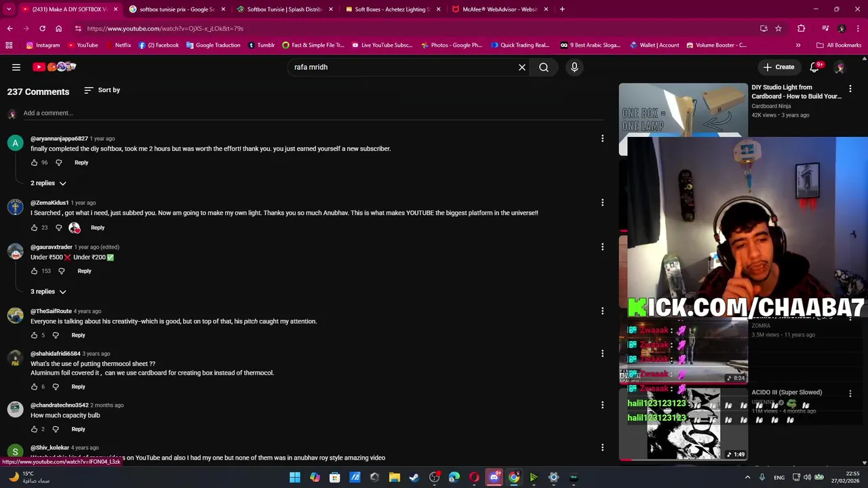Viewport: 868px width, 488px height.
Task: Show hidden system tray icons
Action: tap(748, 478)
